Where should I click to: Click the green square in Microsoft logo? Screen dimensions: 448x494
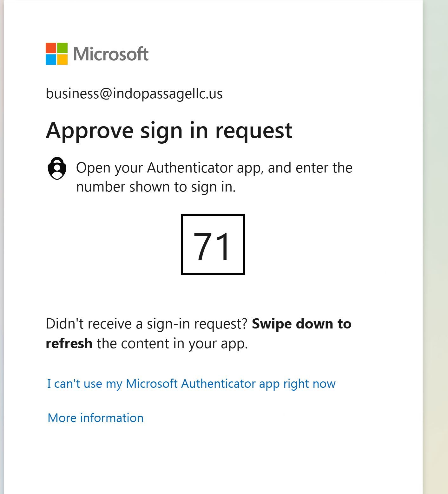[x=62, y=48]
